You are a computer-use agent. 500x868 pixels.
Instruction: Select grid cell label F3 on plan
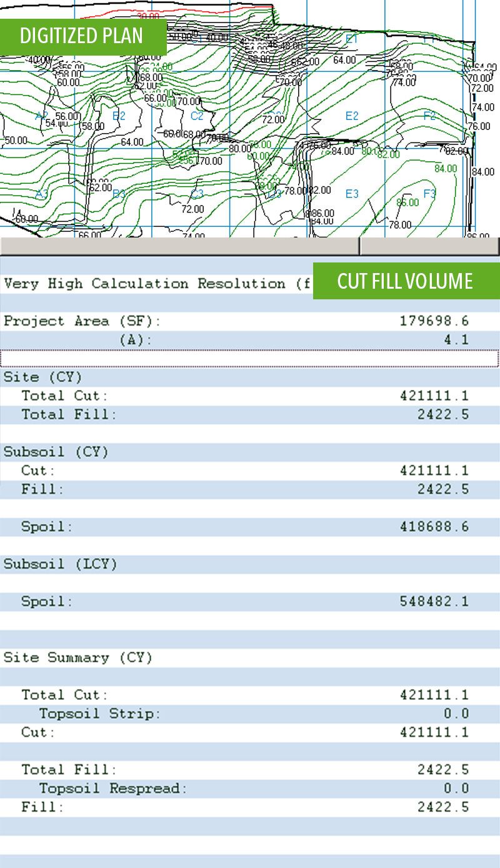click(429, 194)
